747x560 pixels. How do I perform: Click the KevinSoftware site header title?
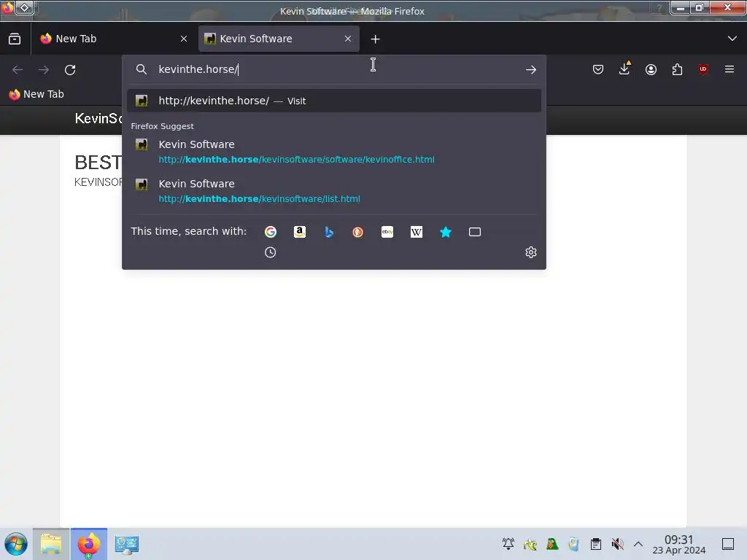(x=98, y=119)
